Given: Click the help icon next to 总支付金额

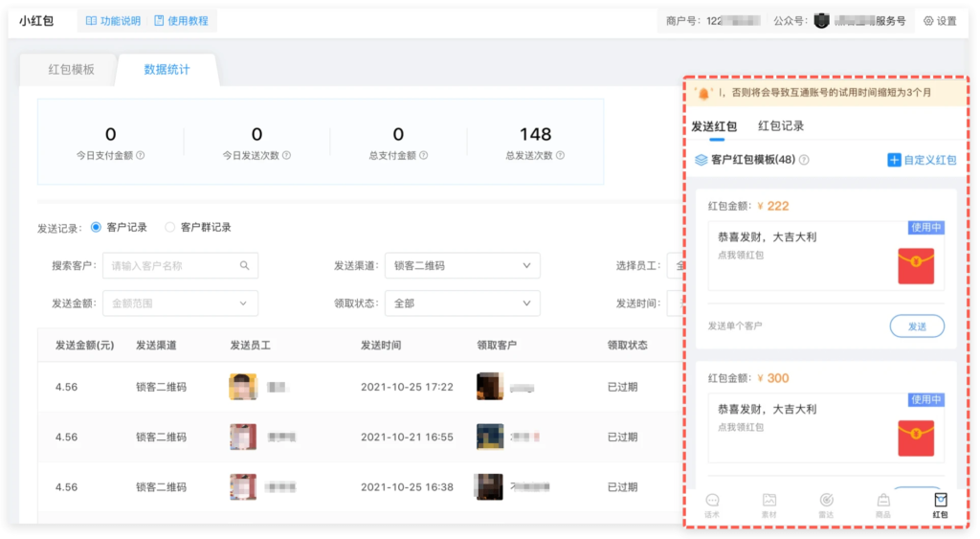Looking at the screenshot, I should pyautogui.click(x=424, y=155).
